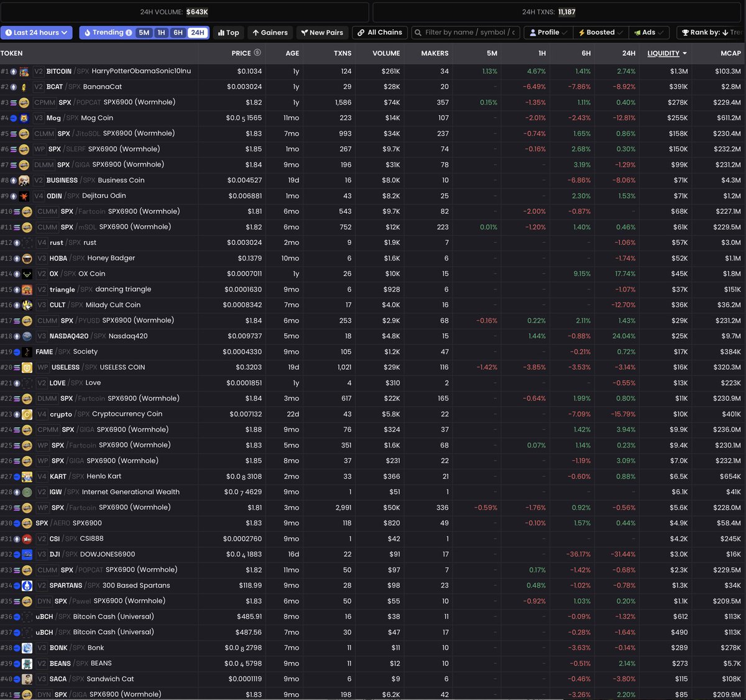This screenshot has height=700, width=746.
Task: Switch to the Gainers tab
Action: 270,32
